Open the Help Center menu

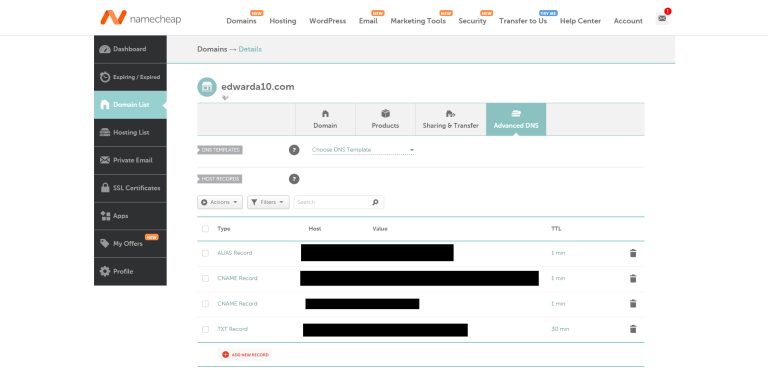(x=580, y=21)
